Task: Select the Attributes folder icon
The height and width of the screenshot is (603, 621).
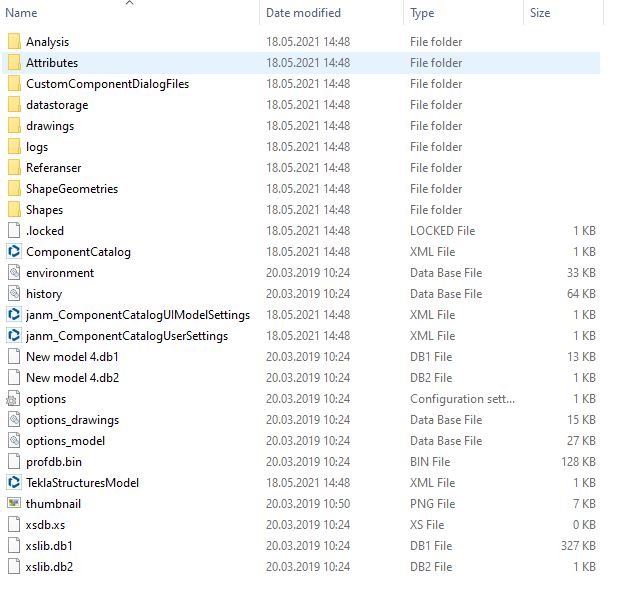Action: click(x=14, y=63)
